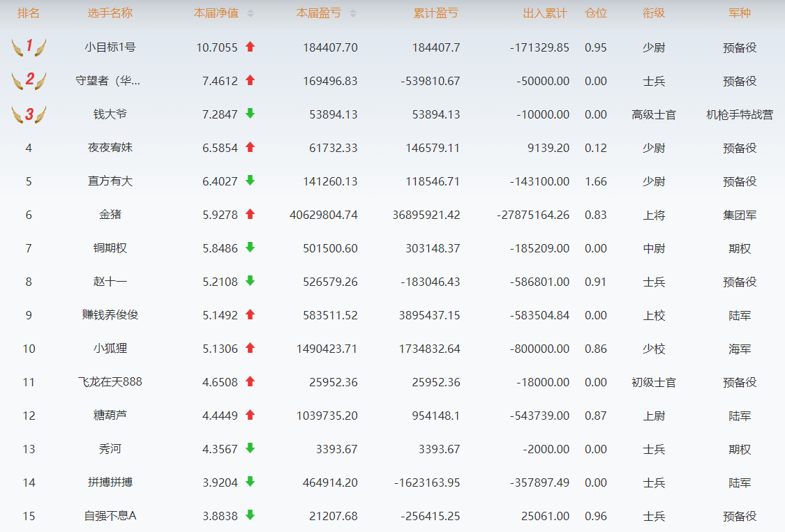Screen dimensions: 785x532
Task: Click green down arrow for 钱大爷
Action: [x=251, y=114]
